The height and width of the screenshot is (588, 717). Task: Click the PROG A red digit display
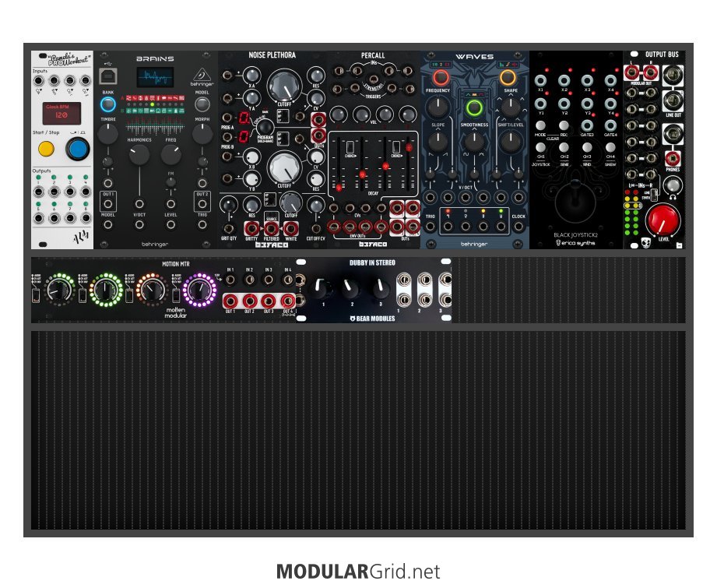244,118
